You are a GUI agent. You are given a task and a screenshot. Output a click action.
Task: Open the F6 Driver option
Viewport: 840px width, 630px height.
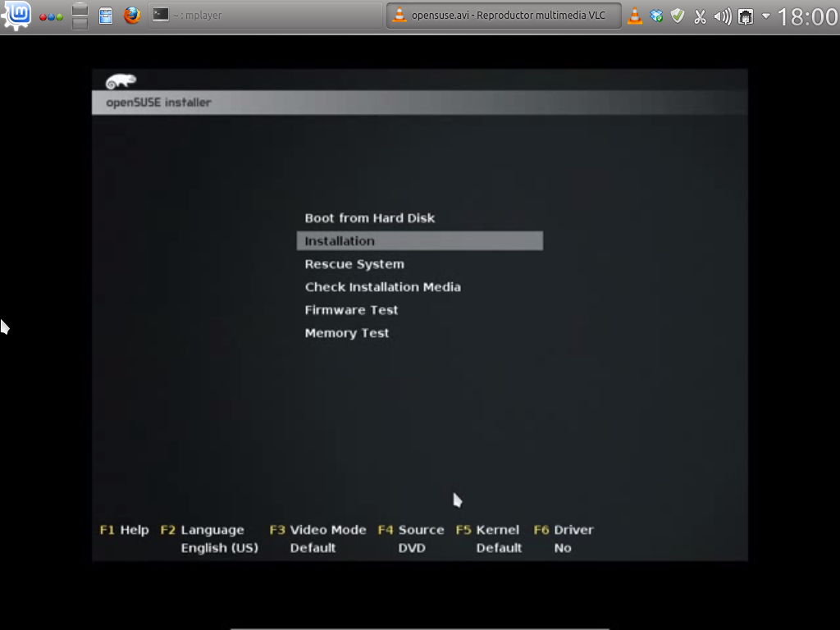[x=564, y=530]
